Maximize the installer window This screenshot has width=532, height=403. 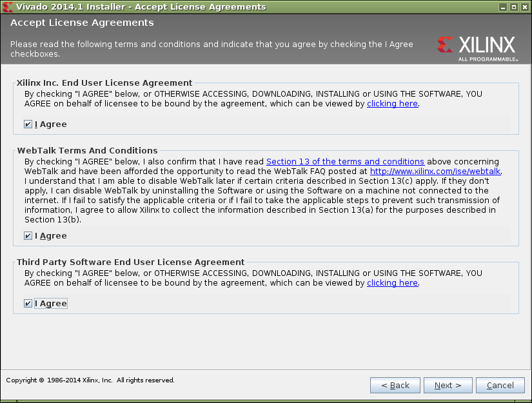pos(514,7)
